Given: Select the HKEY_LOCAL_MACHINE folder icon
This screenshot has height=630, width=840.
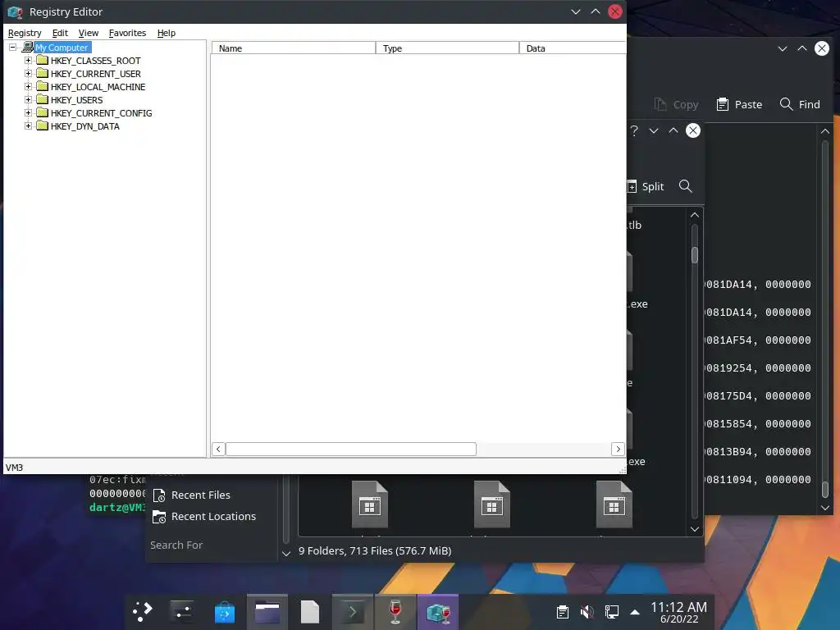Looking at the screenshot, I should click(x=43, y=86).
